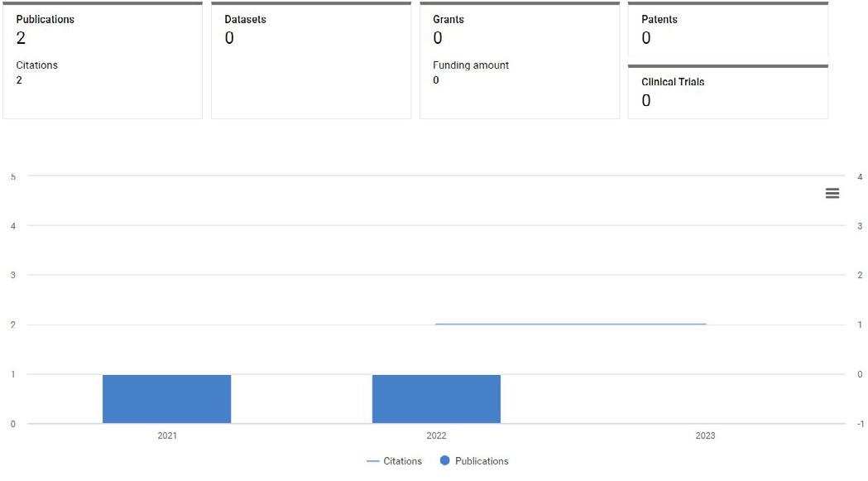Click the 2023 axis label
The image size is (868, 481).
tap(705, 435)
